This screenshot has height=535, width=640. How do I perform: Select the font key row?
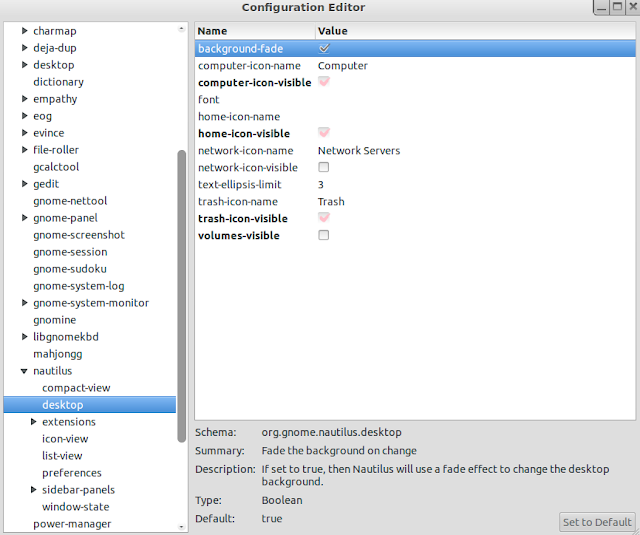pos(415,100)
